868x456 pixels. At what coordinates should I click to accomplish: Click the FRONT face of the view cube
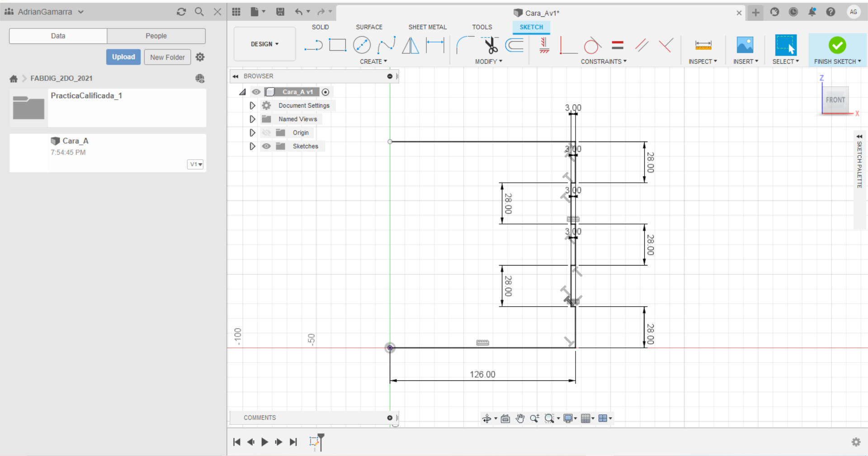(x=835, y=100)
